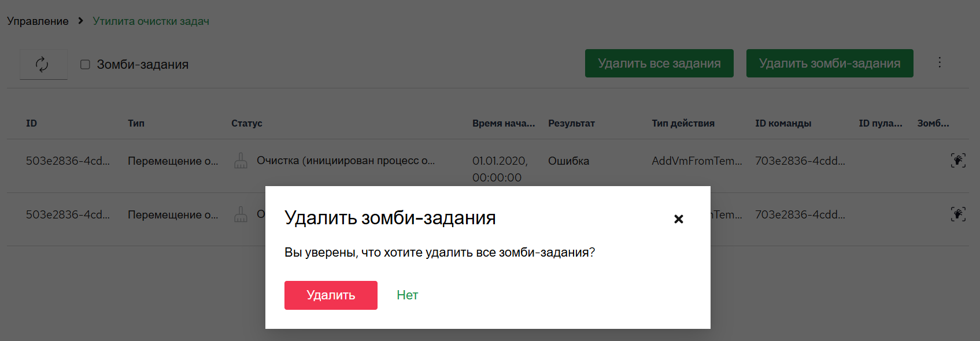The image size is (980, 341).
Task: Click Перемещение о... in second row
Action: click(x=173, y=214)
